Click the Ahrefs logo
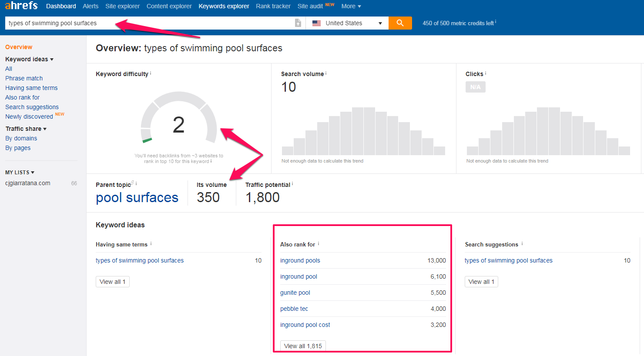 pyautogui.click(x=21, y=6)
